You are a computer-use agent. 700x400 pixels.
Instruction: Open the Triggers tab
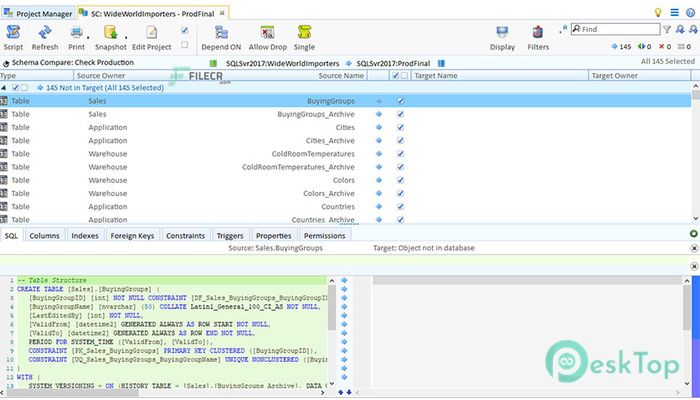pos(230,235)
